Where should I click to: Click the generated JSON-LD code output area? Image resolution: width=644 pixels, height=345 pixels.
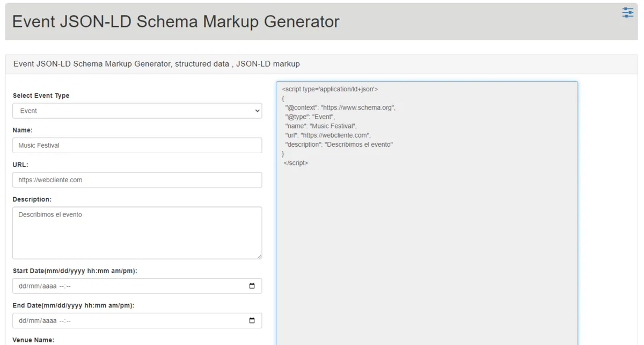427,213
